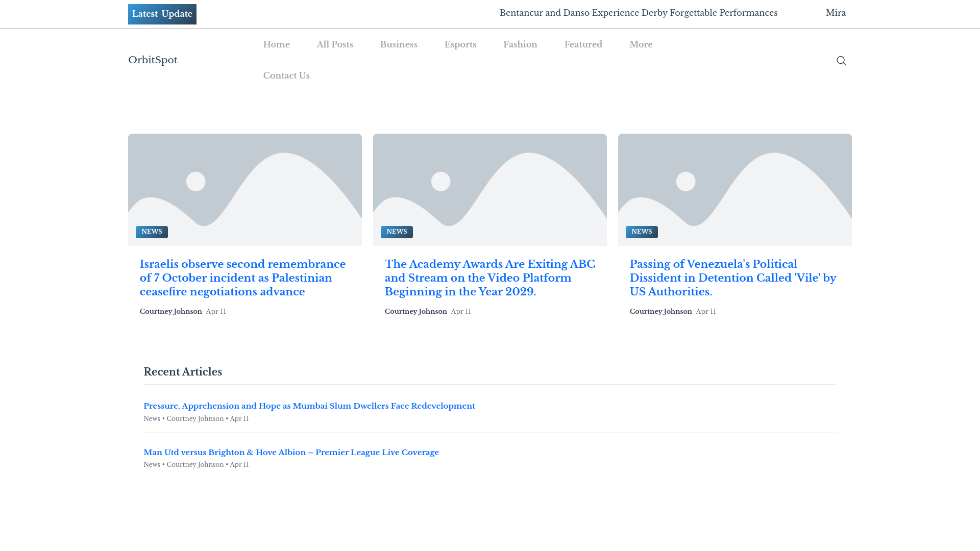Open the All Posts page
The width and height of the screenshot is (980, 551).
[335, 44]
